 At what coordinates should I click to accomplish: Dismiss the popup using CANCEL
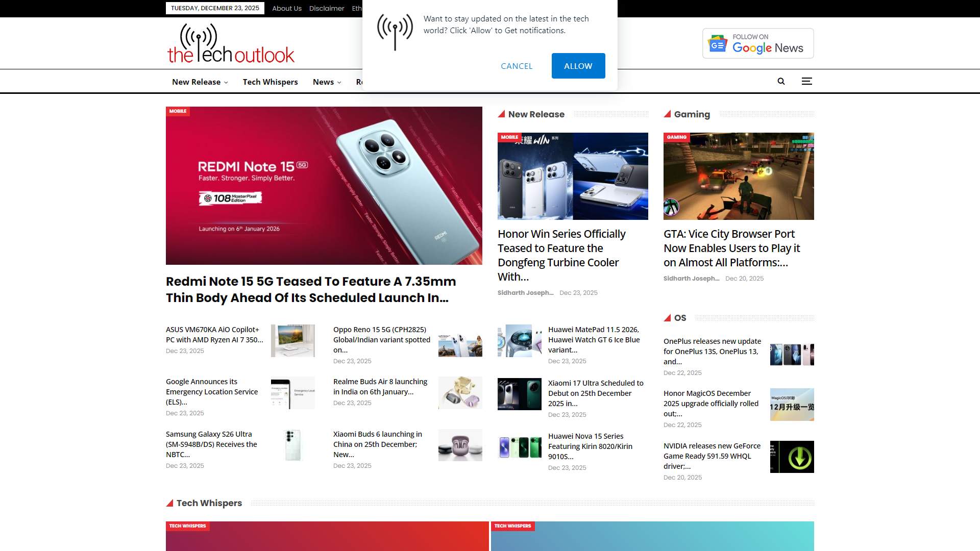[x=517, y=66]
